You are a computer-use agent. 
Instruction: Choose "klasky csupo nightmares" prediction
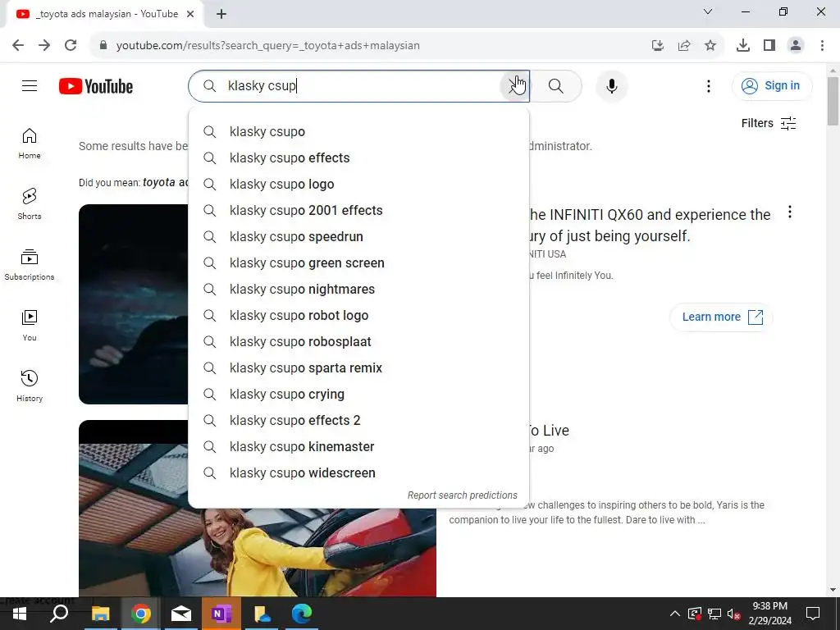pyautogui.click(x=358, y=290)
